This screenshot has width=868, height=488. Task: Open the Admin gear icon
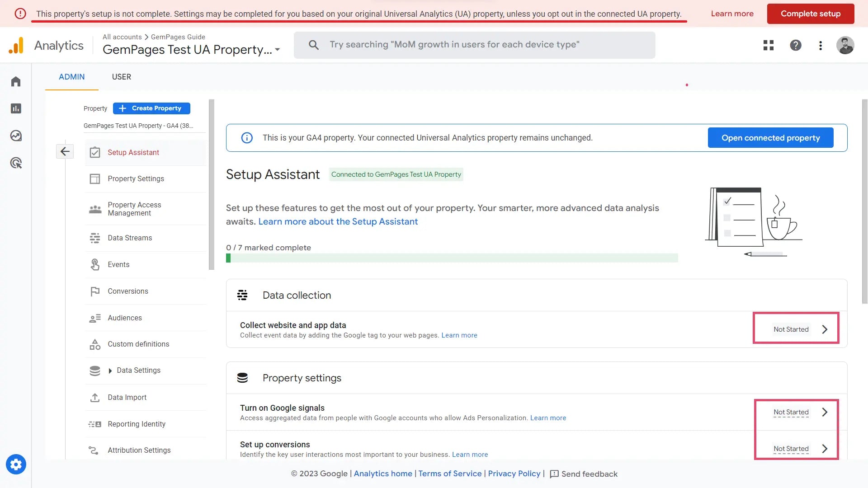16,464
